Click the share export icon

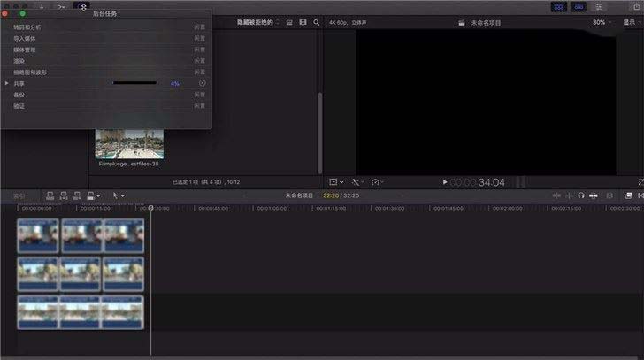click(x=636, y=6)
